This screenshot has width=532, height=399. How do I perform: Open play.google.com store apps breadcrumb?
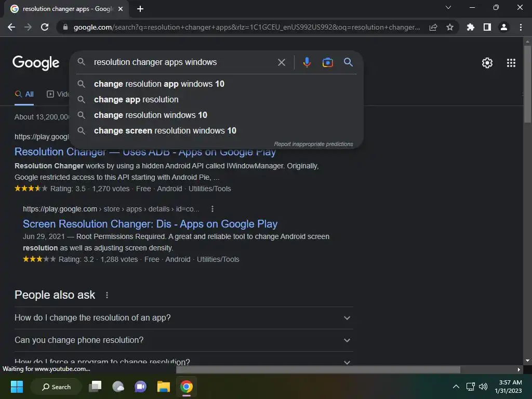tap(111, 209)
